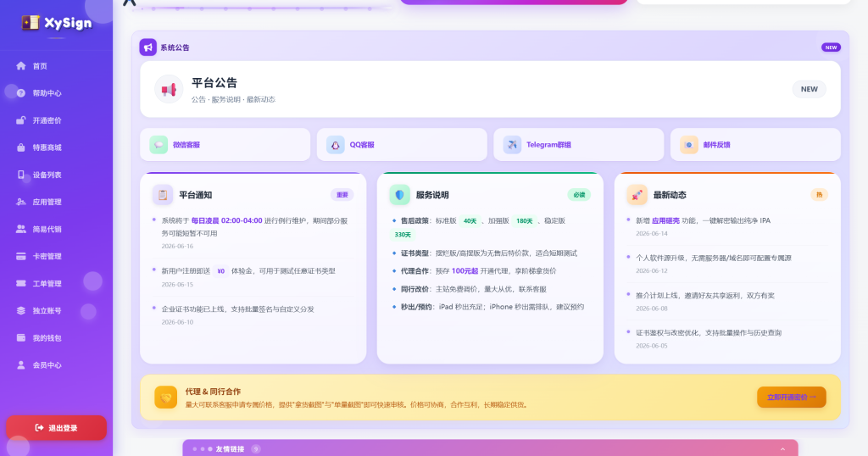
Task: Click the handshake icon in 代理 & 同行合作 banner
Action: pos(166,398)
